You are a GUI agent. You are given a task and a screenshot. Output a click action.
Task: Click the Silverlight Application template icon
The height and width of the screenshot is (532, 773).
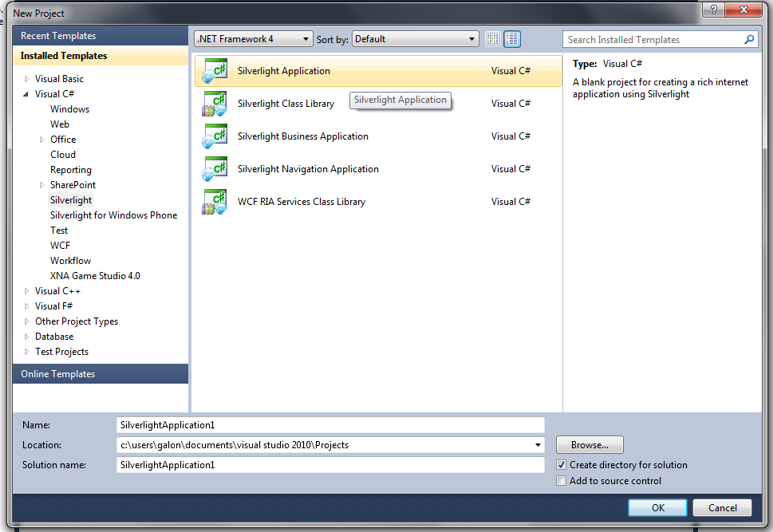pyautogui.click(x=215, y=71)
